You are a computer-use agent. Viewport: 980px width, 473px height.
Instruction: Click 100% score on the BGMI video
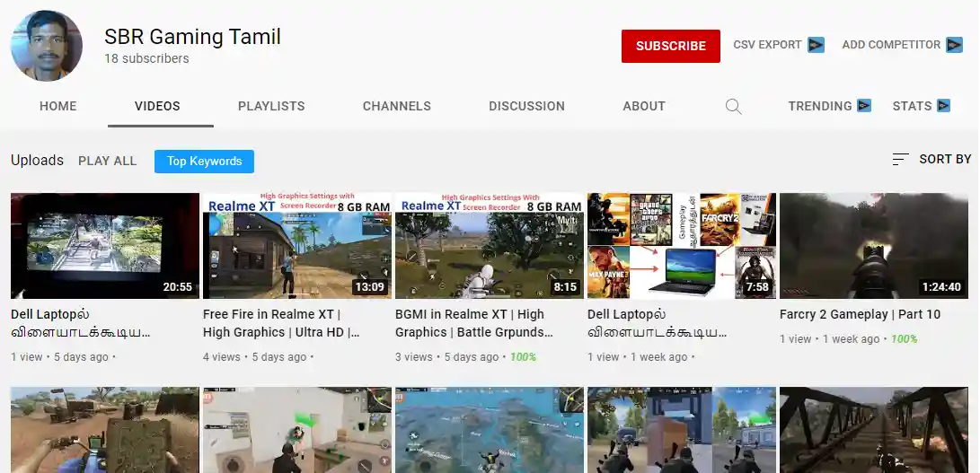pos(523,357)
